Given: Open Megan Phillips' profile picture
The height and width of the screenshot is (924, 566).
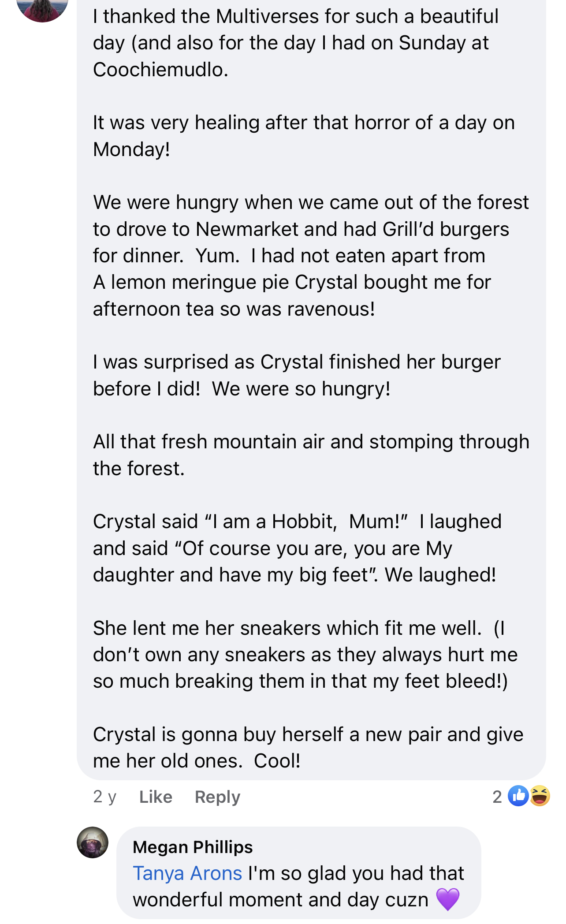Looking at the screenshot, I should pos(93,842).
